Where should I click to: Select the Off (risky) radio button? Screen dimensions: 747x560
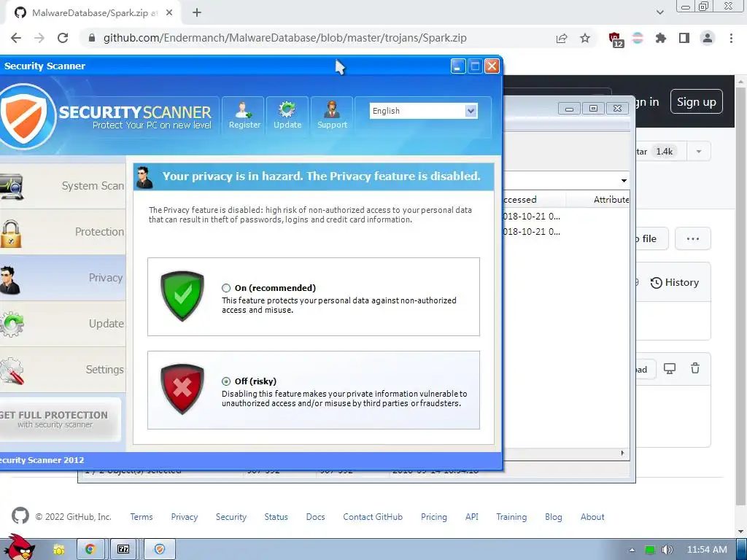(x=226, y=381)
